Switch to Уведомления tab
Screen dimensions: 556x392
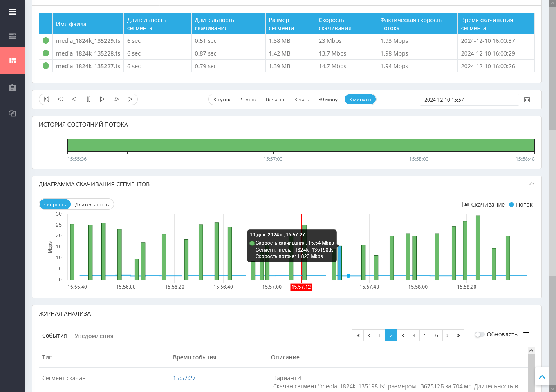pyautogui.click(x=94, y=336)
